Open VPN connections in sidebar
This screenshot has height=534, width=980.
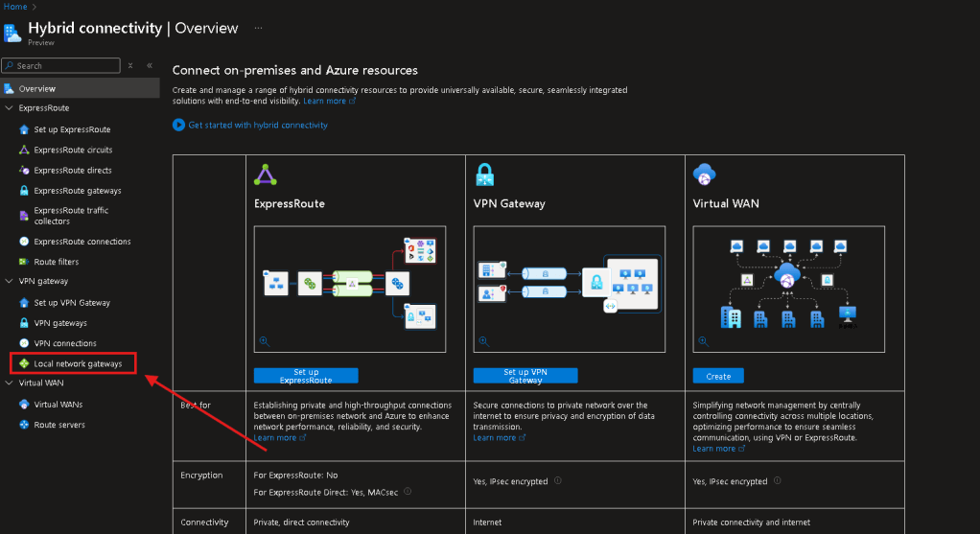tap(65, 343)
